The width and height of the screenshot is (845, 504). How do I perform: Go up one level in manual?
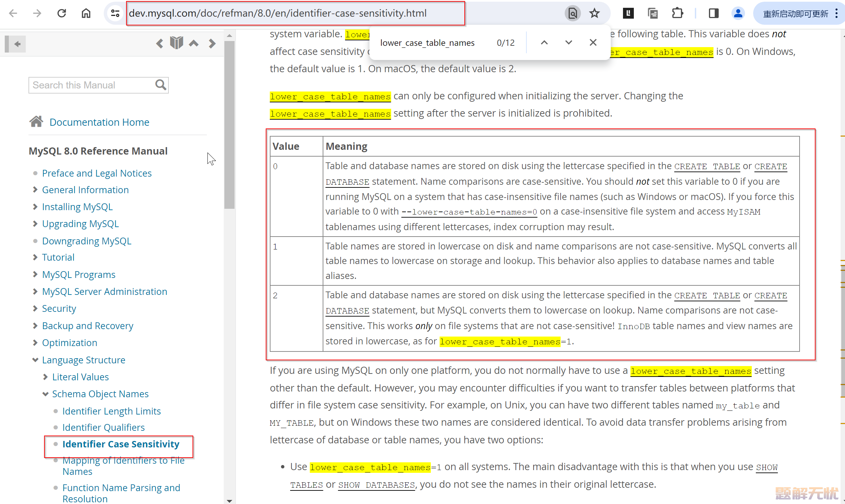[x=194, y=43]
